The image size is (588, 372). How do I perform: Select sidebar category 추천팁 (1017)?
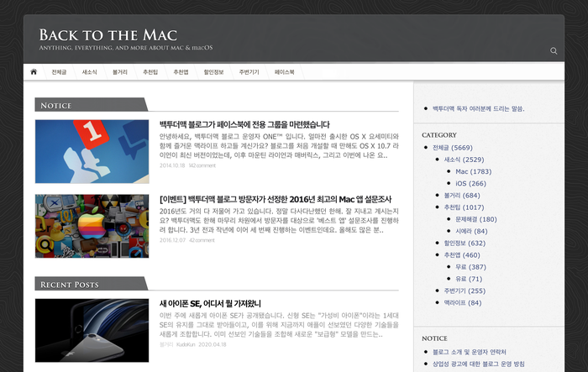pos(464,207)
